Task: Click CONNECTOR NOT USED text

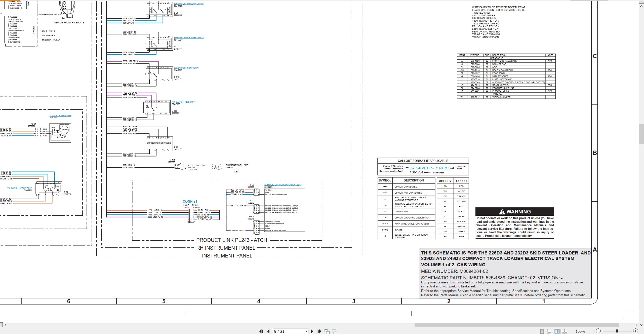Action: pos(159,143)
